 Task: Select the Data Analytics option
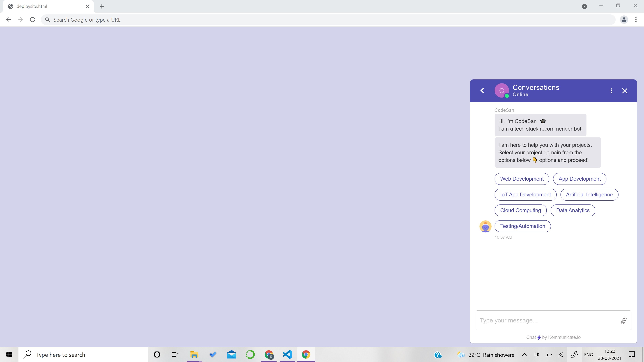(573, 210)
